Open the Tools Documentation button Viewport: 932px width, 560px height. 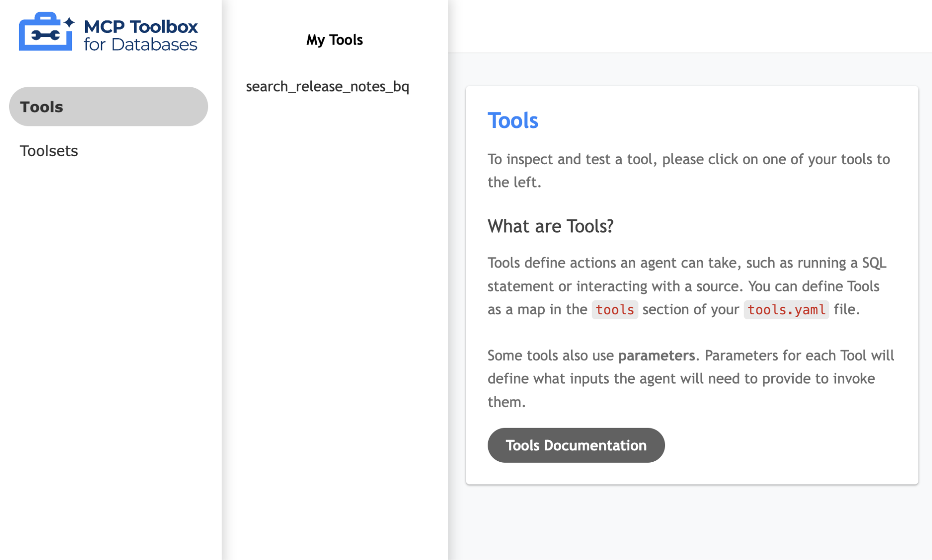(576, 445)
